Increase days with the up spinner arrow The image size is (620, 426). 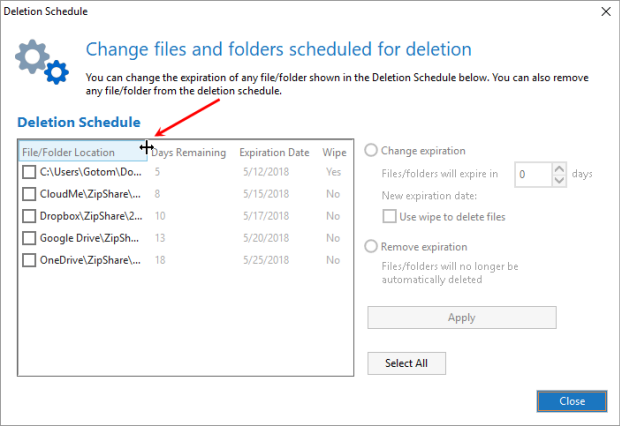pos(559,169)
